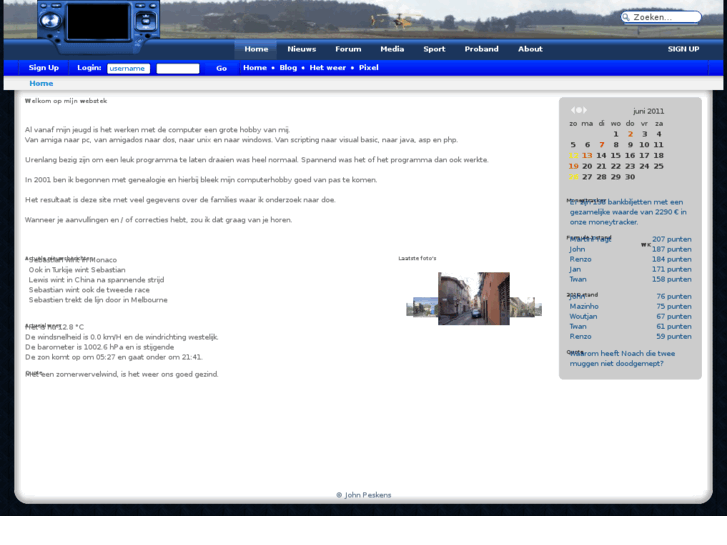727x545 pixels.
Task: Open the Pixel link
Action: tap(368, 68)
